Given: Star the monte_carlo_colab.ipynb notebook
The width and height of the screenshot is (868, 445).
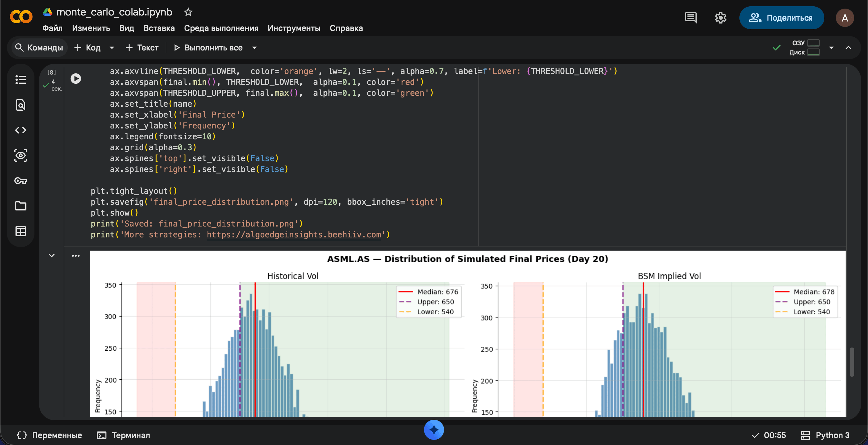Looking at the screenshot, I should 188,12.
